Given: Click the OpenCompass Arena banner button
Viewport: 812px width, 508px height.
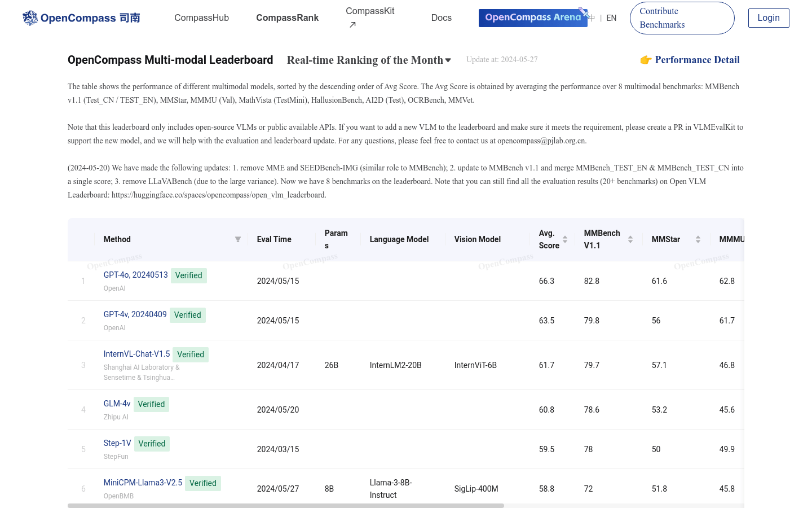Looking at the screenshot, I should [x=533, y=17].
